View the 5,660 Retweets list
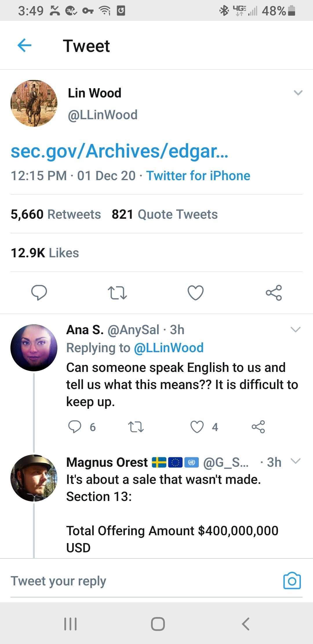Image resolution: width=313 pixels, height=644 pixels. [x=56, y=214]
